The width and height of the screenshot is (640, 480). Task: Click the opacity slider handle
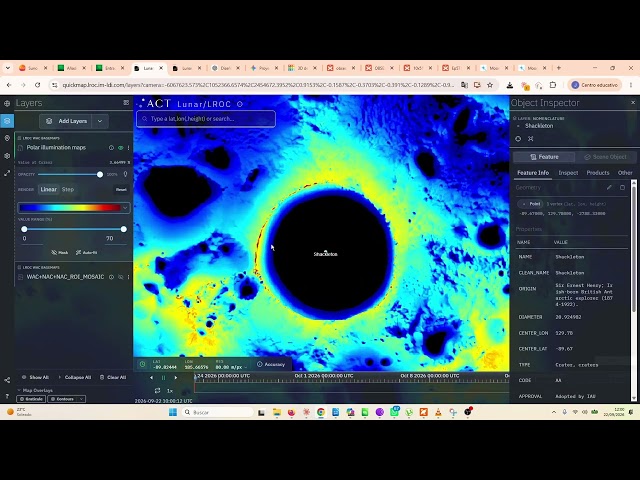(x=100, y=174)
